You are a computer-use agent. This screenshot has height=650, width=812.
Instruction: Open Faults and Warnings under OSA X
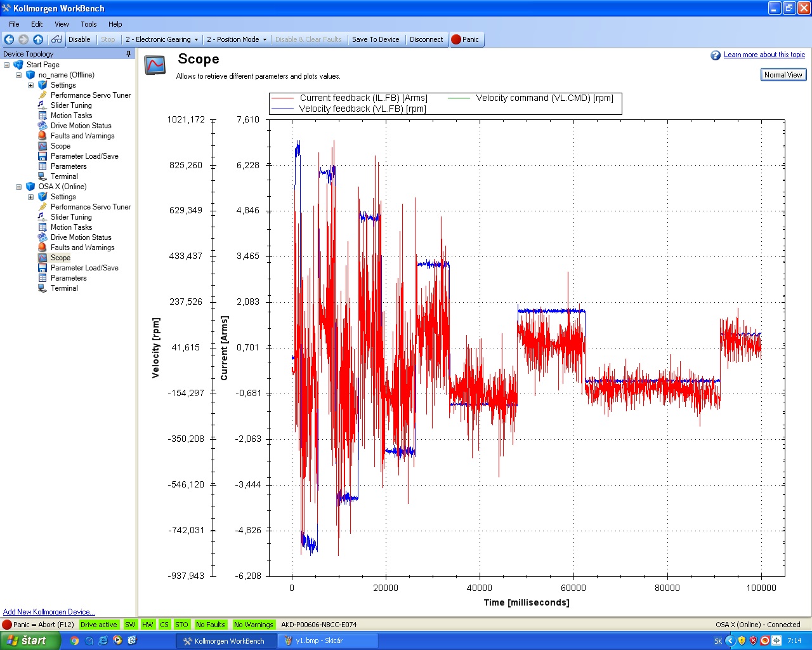coord(82,248)
